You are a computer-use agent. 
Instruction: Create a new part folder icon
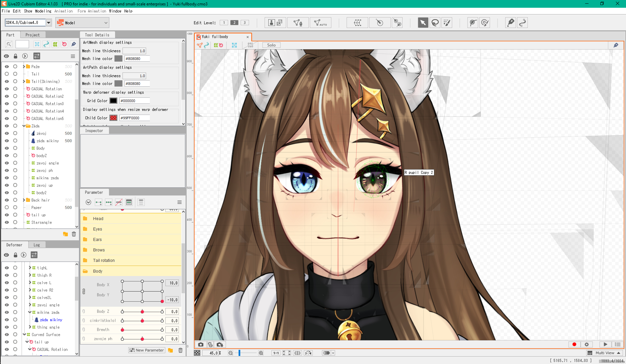pyautogui.click(x=65, y=234)
